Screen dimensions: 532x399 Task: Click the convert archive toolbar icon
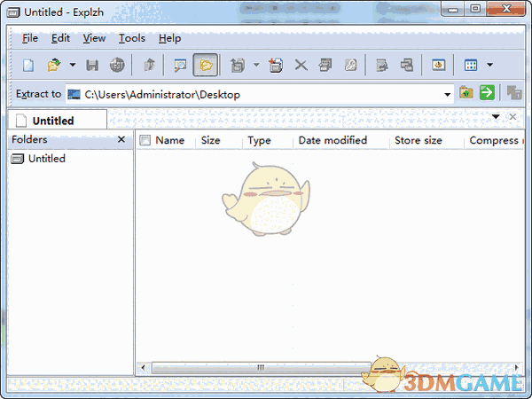click(407, 65)
